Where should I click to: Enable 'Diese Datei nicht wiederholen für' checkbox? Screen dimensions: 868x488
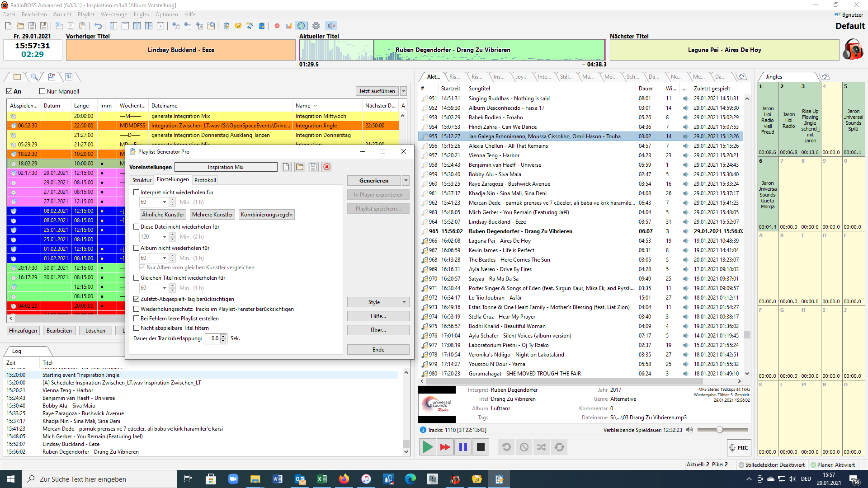[x=136, y=226]
